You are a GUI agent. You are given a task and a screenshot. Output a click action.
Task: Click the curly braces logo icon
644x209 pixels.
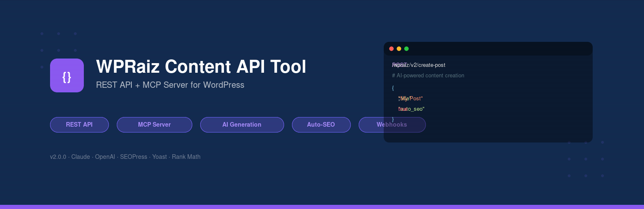coord(67,75)
